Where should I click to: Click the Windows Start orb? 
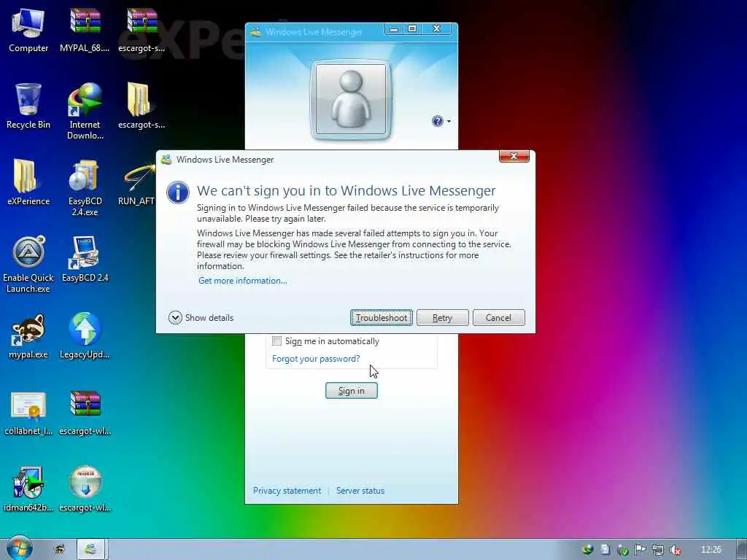(20, 548)
